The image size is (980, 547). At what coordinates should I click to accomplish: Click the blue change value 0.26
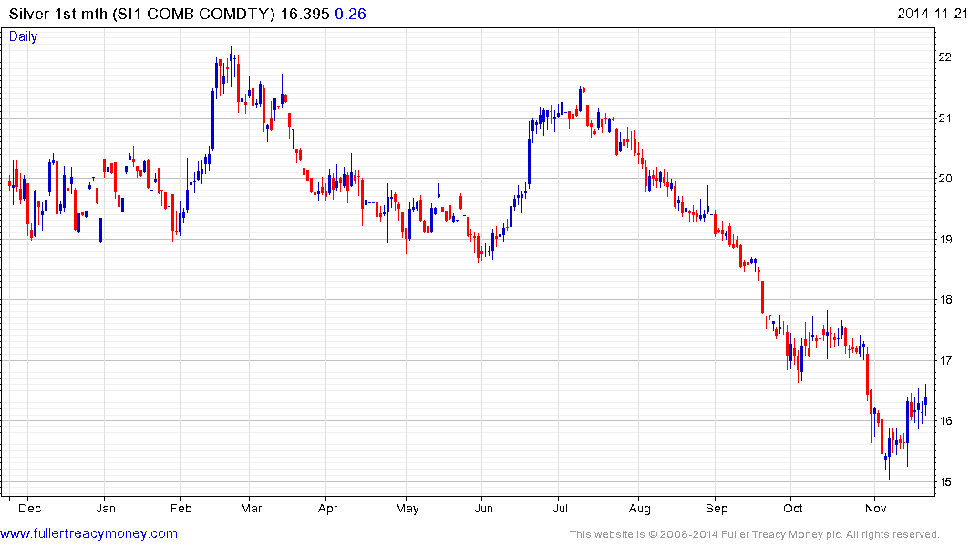350,14
